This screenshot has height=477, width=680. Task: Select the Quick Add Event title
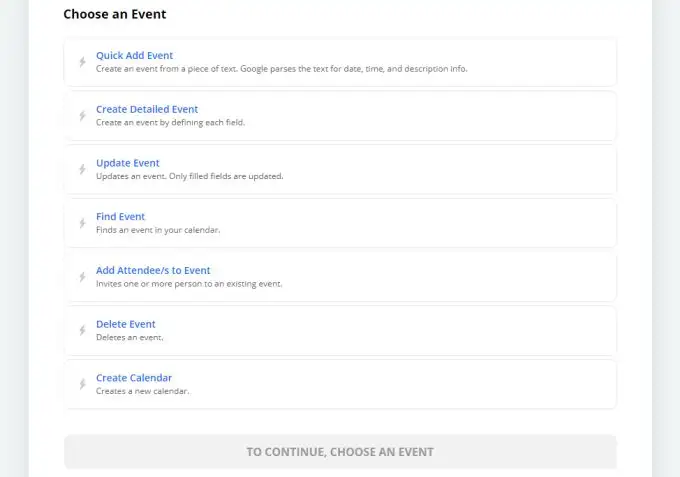[134, 56]
